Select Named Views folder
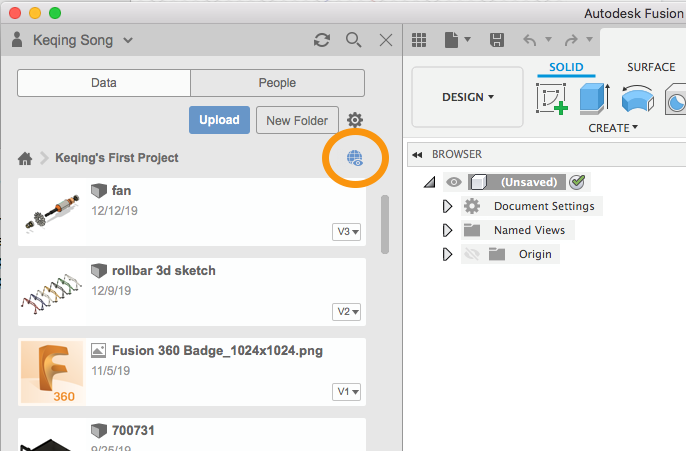Image resolution: width=686 pixels, height=451 pixels. [x=529, y=230]
